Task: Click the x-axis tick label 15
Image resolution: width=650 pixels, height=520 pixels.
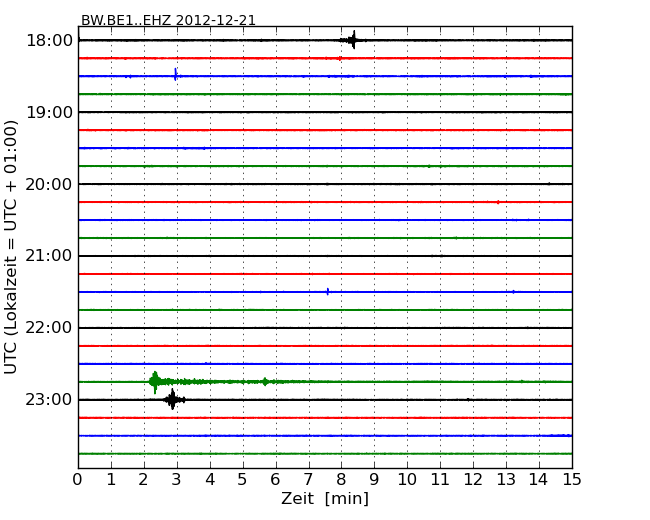Action: coord(572,480)
